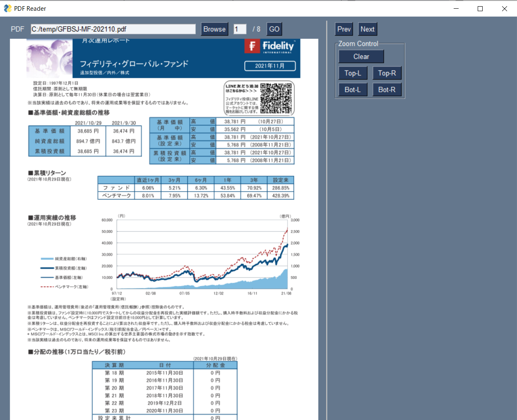The image size is (517, 420).
Task: Click the benchmark's '8.01%' return cell
Action: click(x=148, y=196)
